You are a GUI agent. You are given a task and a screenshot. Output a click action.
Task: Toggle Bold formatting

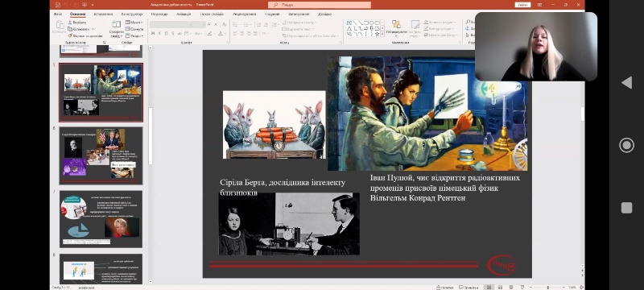tap(153, 33)
